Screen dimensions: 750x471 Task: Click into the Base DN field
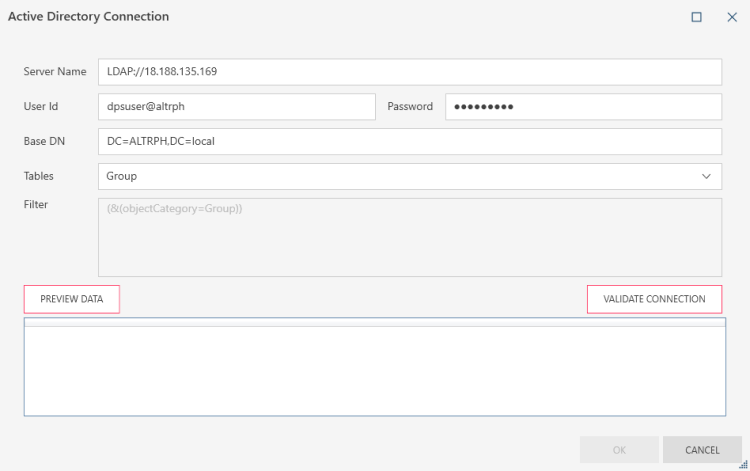pos(409,142)
